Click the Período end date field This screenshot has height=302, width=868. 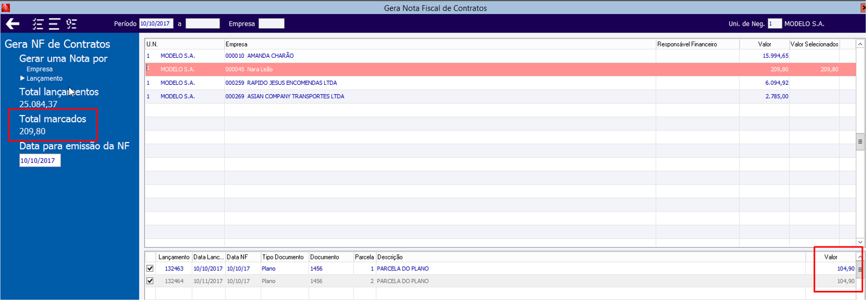[203, 24]
